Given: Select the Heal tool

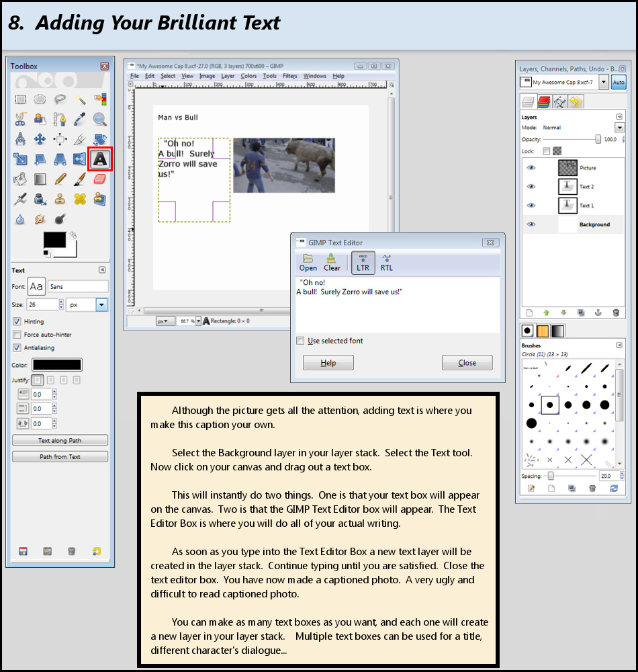Looking at the screenshot, I should pyautogui.click(x=80, y=200).
